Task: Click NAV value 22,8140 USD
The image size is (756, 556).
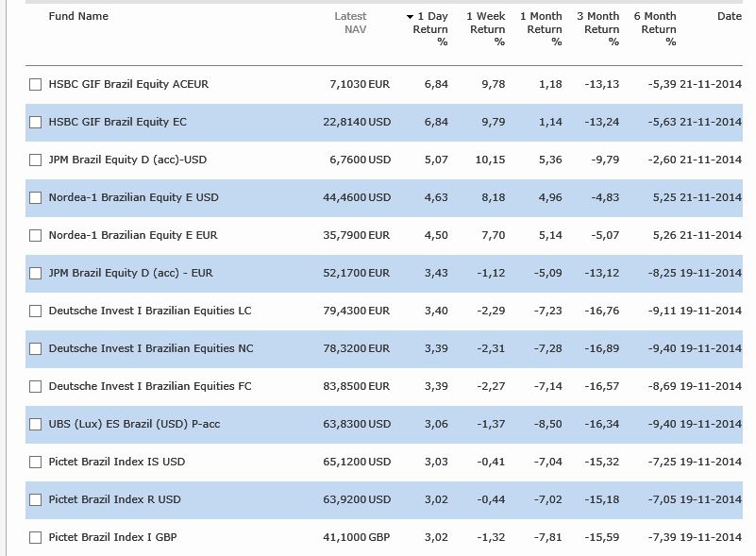Action: pos(357,122)
